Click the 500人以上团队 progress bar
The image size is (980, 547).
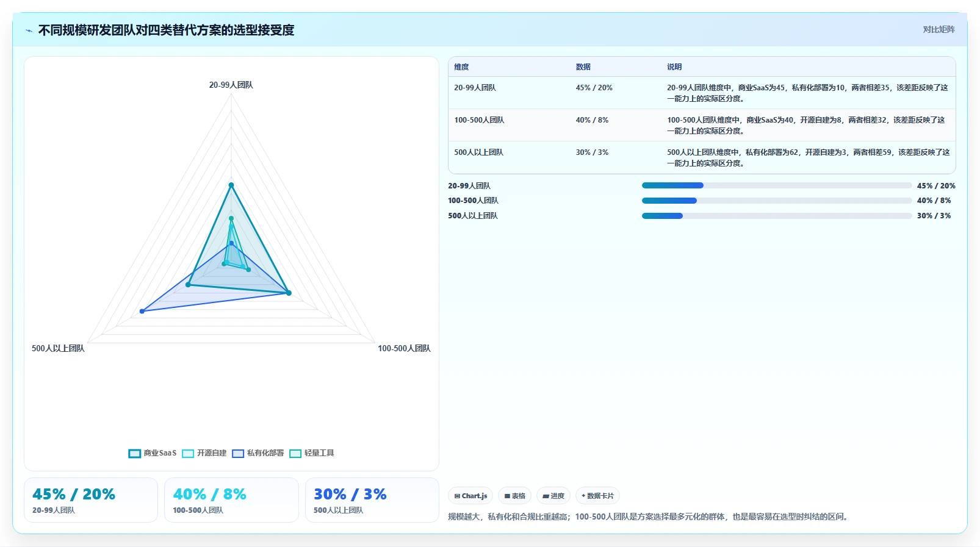(777, 216)
